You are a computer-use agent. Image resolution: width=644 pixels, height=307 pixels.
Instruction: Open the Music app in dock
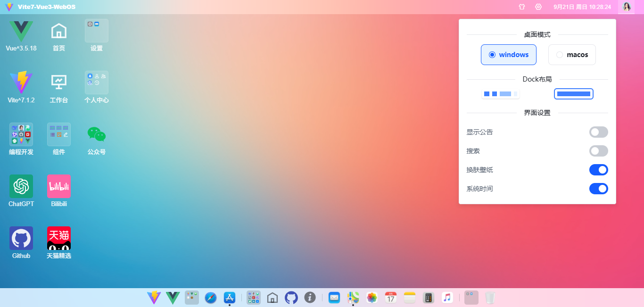[x=447, y=298]
